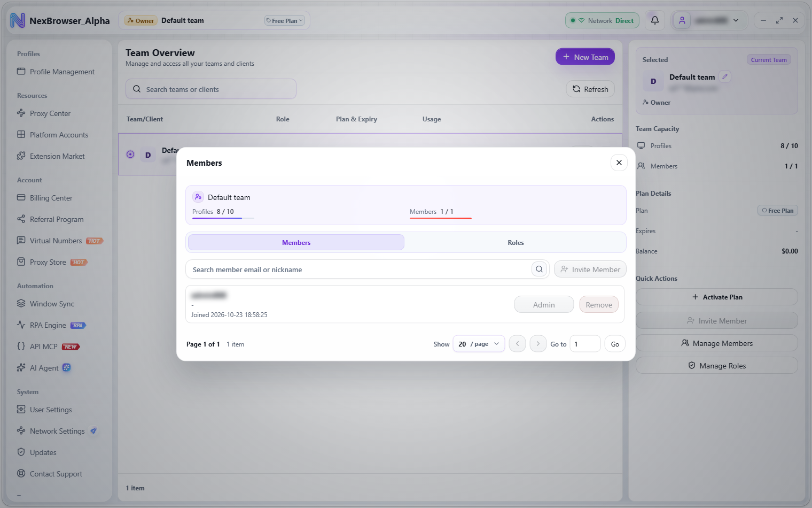The width and height of the screenshot is (812, 508).
Task: Open API MCP in sidebar
Action: 48,347
